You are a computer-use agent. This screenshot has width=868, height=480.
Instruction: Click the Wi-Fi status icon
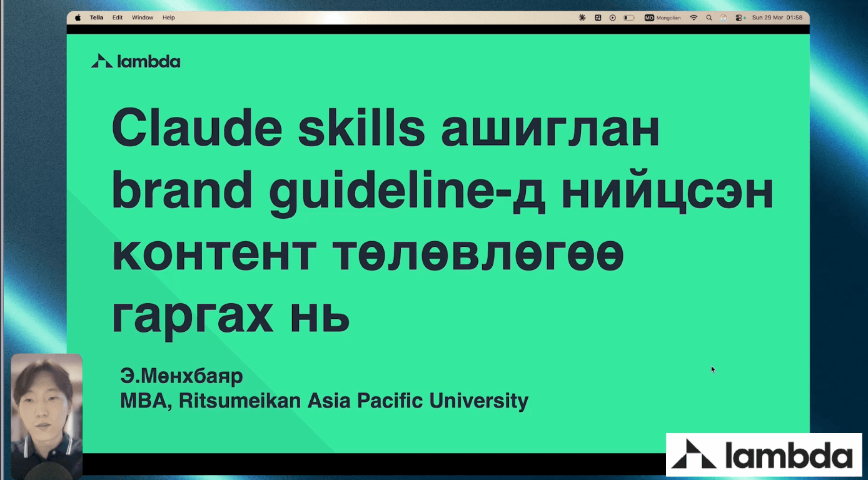[x=693, y=17]
